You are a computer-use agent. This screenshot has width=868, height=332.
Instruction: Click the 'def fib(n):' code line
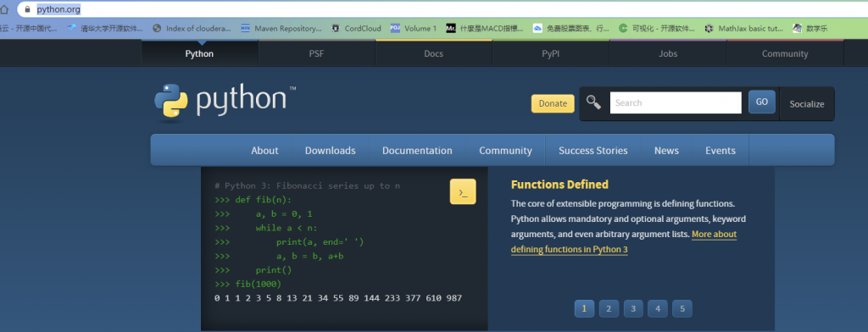253,200
